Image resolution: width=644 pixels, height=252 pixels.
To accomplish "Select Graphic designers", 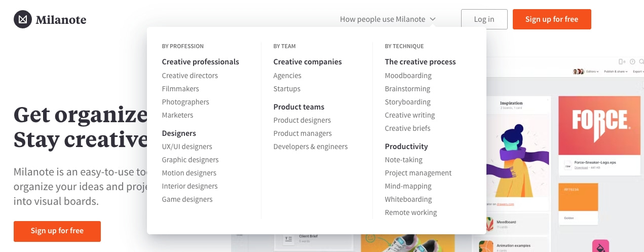I will [190, 160].
